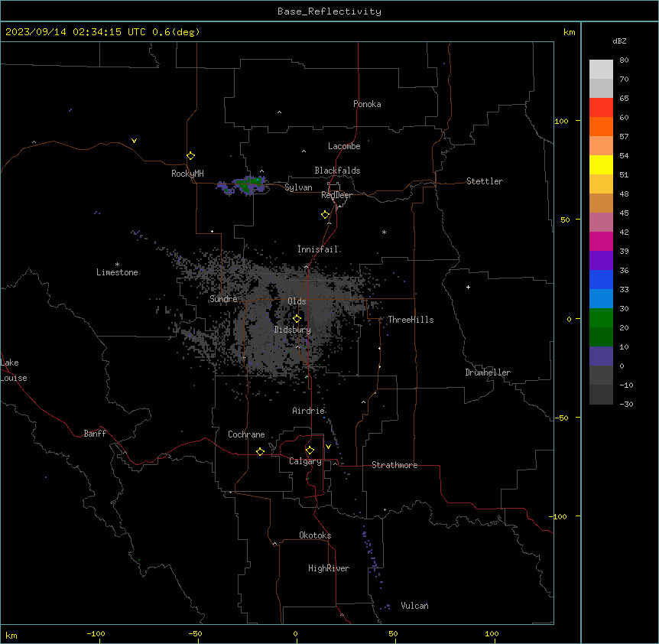Click the 80 value in dBZ legend
This screenshot has height=644, width=659.
point(624,60)
